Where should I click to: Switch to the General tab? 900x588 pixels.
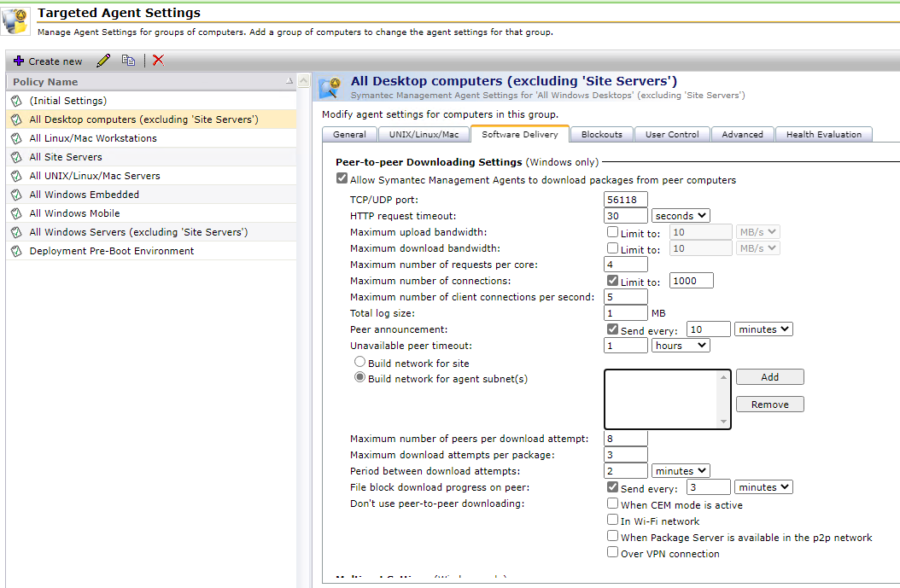click(349, 134)
